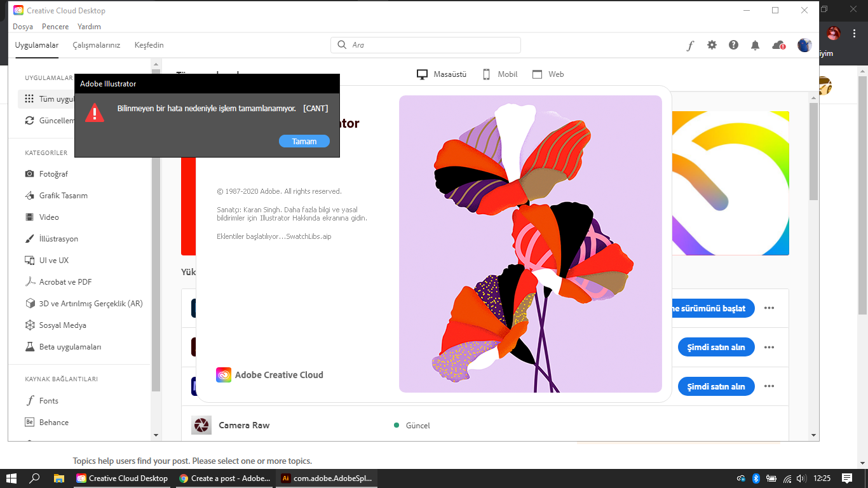Open the Dosya menu

coord(23,27)
